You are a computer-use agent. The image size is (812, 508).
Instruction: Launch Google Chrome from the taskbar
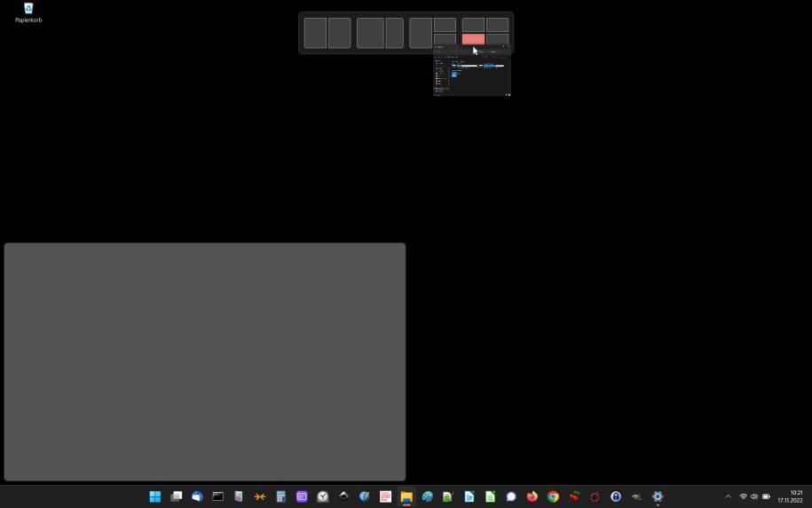click(x=553, y=496)
